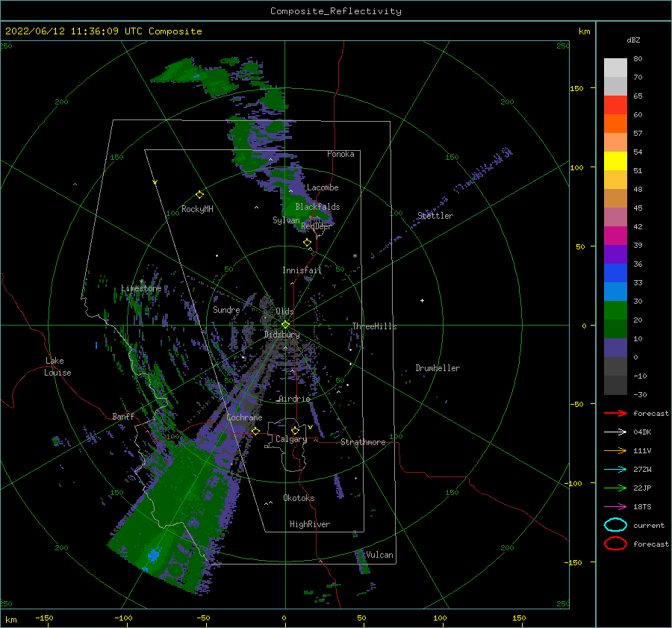Select the dark orange swatch in dBZ legend

pos(615,123)
